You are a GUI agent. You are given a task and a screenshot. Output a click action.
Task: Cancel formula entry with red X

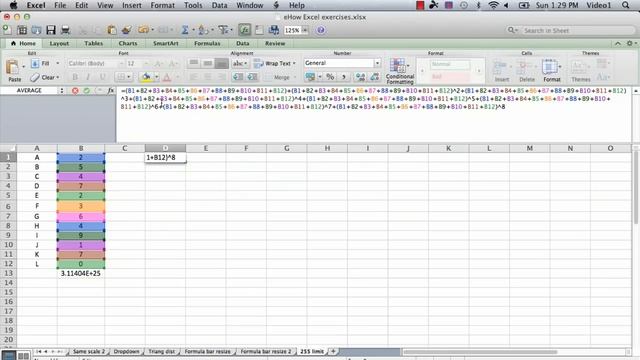coord(75,91)
